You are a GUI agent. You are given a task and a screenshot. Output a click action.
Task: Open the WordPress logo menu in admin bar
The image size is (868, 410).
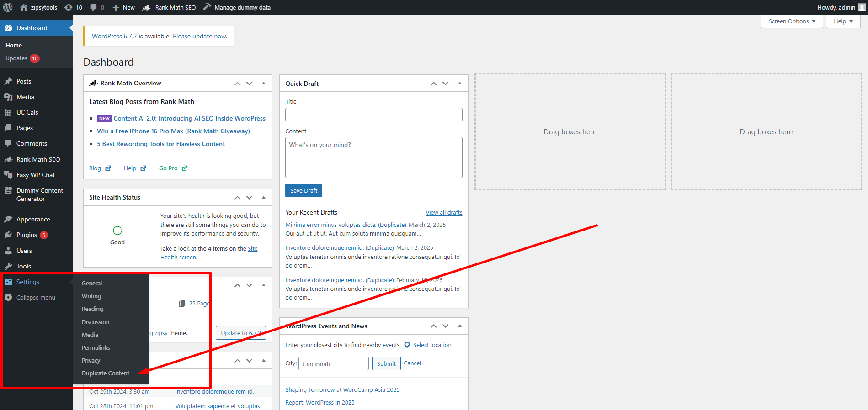[x=8, y=7]
